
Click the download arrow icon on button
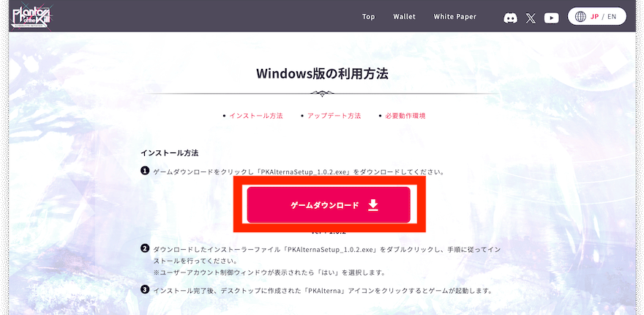click(x=373, y=205)
